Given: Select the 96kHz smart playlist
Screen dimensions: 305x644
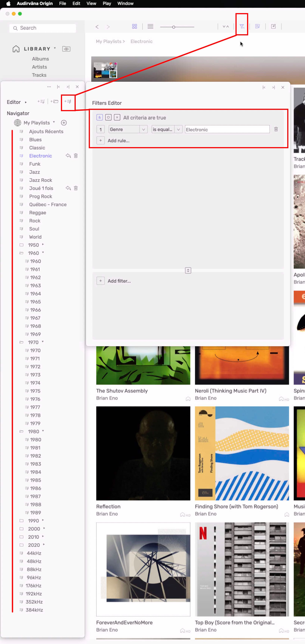Looking at the screenshot, I should coord(34,578).
